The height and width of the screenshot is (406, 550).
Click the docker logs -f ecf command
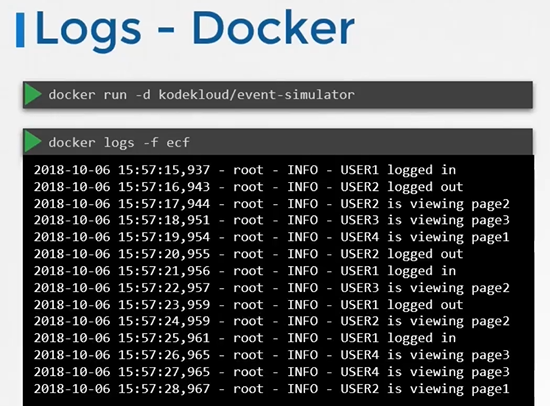pos(119,143)
